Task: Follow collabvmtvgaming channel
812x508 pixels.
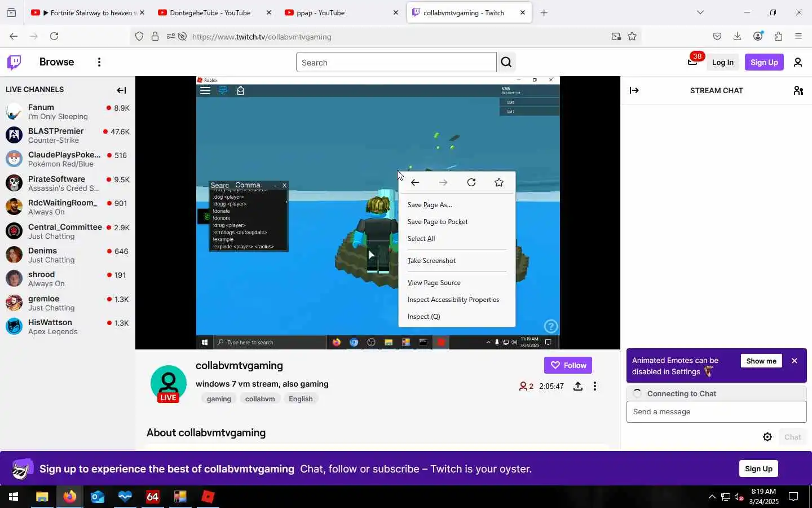Action: coord(568,365)
